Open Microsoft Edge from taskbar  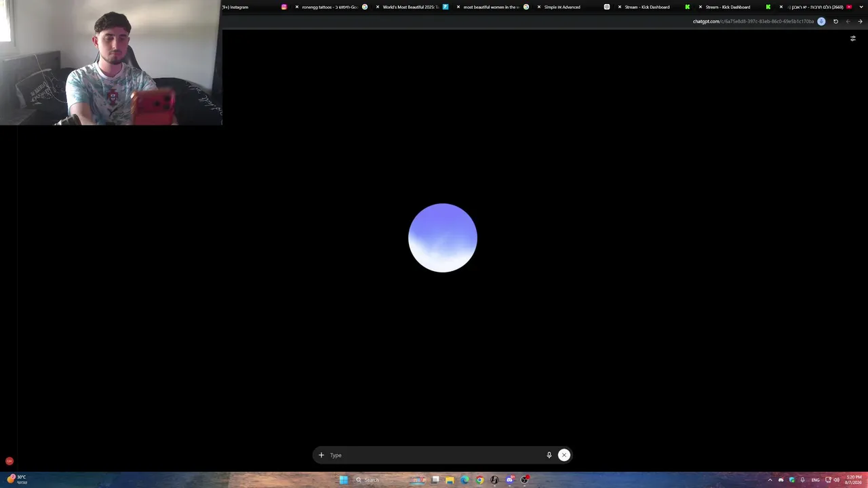click(465, 480)
